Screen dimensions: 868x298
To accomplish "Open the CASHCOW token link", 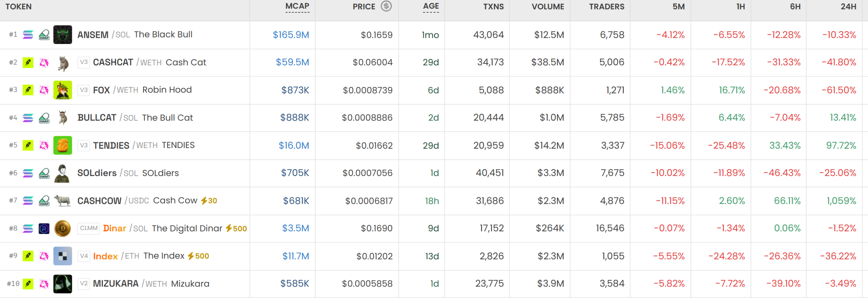I will click(99, 201).
